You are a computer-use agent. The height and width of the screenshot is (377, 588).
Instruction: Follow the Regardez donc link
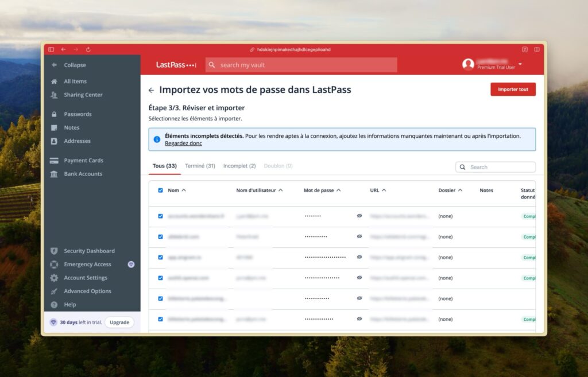183,143
